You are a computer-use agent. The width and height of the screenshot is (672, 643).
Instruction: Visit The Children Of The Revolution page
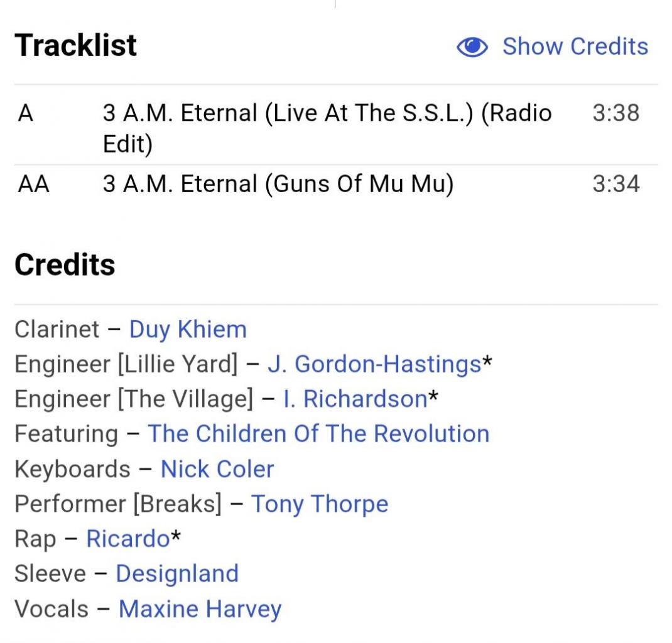tap(318, 434)
